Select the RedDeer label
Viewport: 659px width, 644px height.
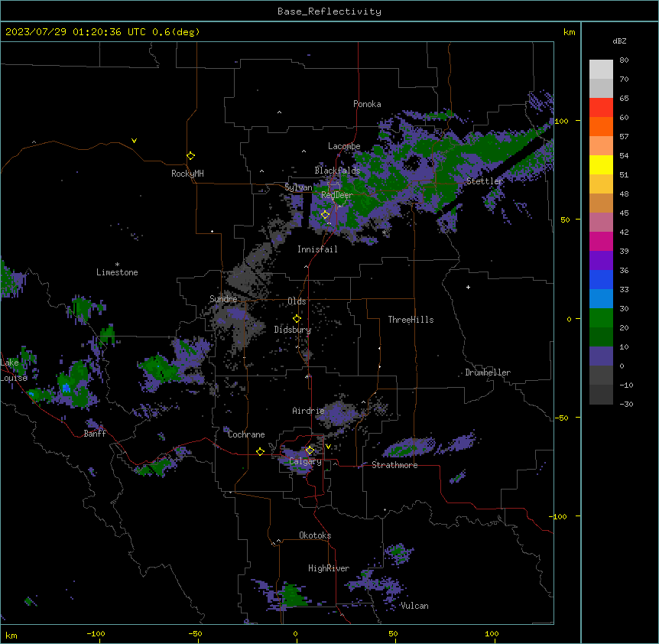click(336, 195)
